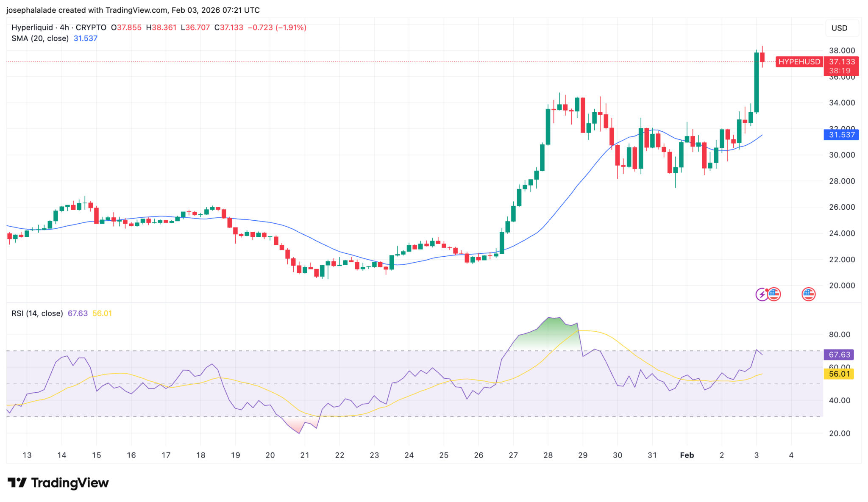Click the TradingView logo at bottom left
Image resolution: width=868 pixels, height=502 pixels.
pyautogui.click(x=58, y=483)
